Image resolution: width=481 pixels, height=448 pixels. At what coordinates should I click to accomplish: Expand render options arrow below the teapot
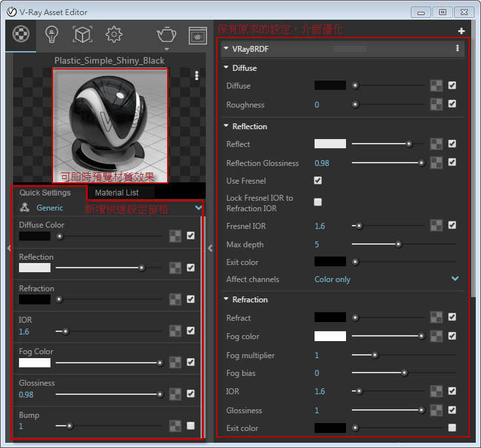pos(166,49)
